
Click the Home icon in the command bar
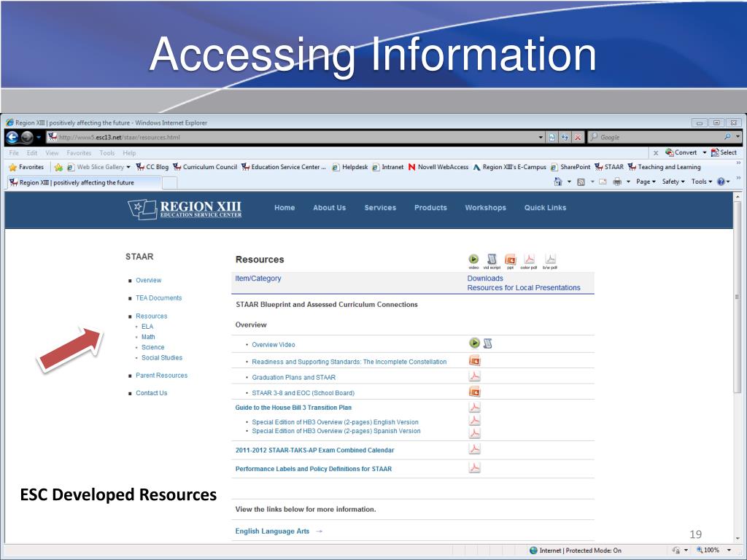[x=558, y=182]
